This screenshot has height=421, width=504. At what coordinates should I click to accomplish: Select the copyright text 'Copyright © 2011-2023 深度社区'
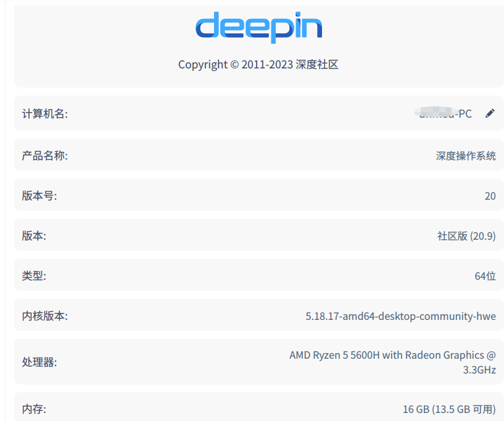258,65
